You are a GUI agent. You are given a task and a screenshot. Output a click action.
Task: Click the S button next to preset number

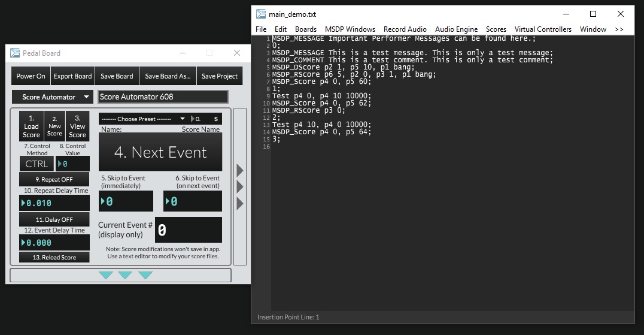pos(215,119)
